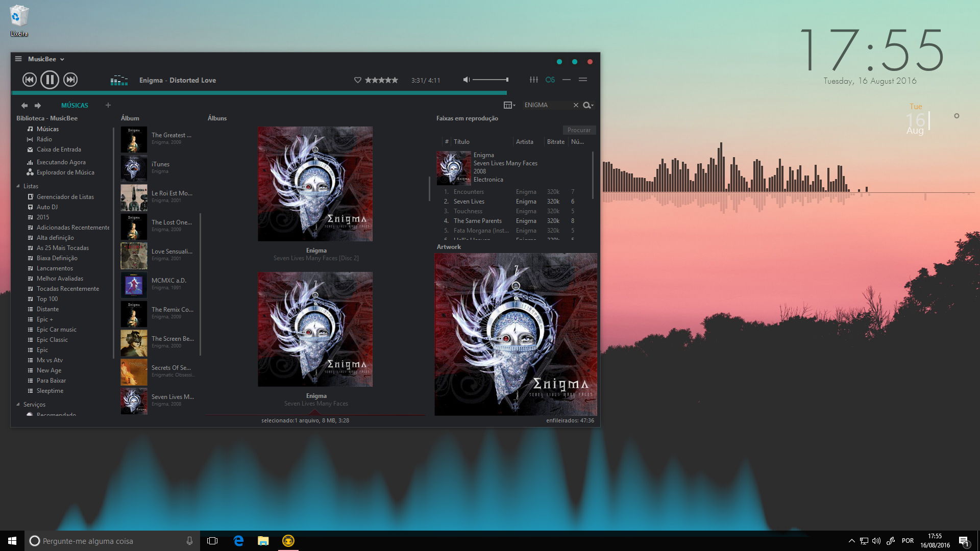Open Task View on the taskbar

[x=212, y=541]
